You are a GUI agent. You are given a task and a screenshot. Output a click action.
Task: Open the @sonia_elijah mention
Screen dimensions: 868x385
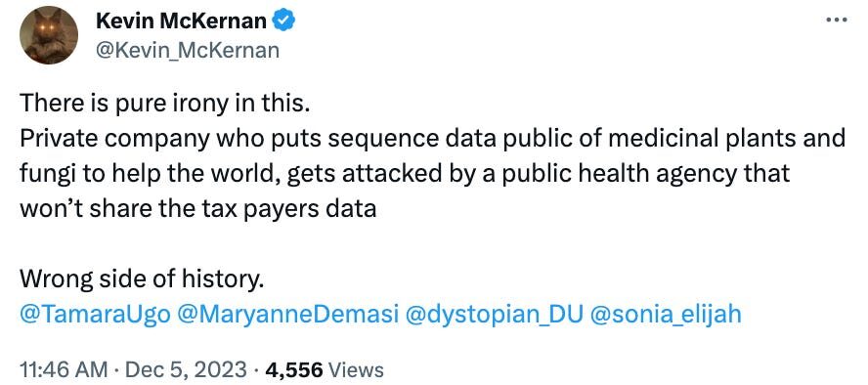666,315
